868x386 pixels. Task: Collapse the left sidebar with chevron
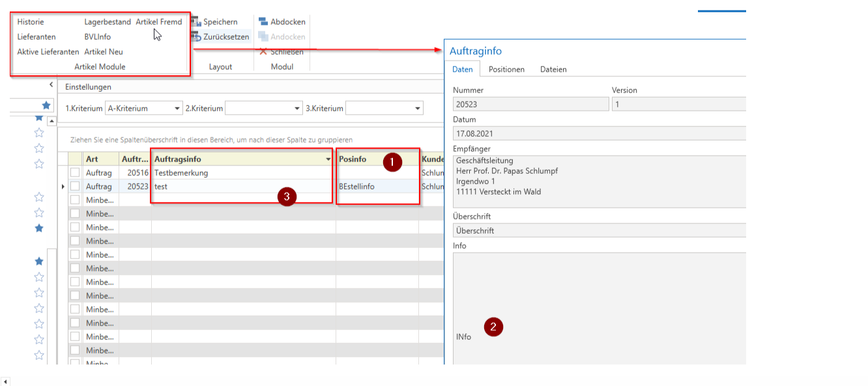pyautogui.click(x=51, y=85)
